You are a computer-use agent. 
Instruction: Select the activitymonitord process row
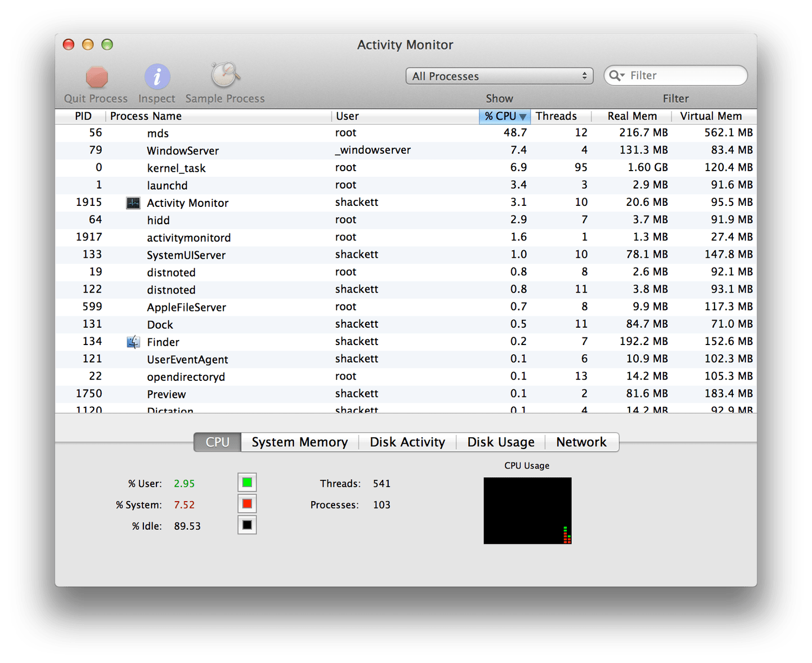click(x=406, y=237)
